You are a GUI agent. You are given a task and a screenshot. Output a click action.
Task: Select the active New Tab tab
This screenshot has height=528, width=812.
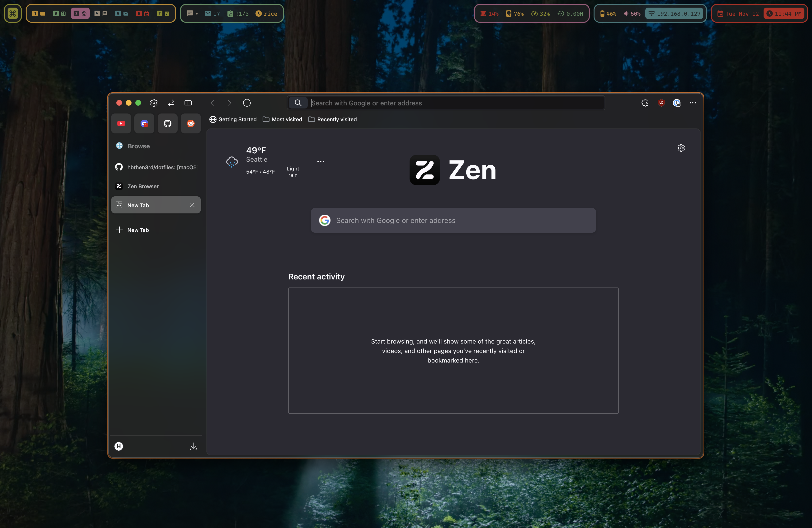(156, 205)
